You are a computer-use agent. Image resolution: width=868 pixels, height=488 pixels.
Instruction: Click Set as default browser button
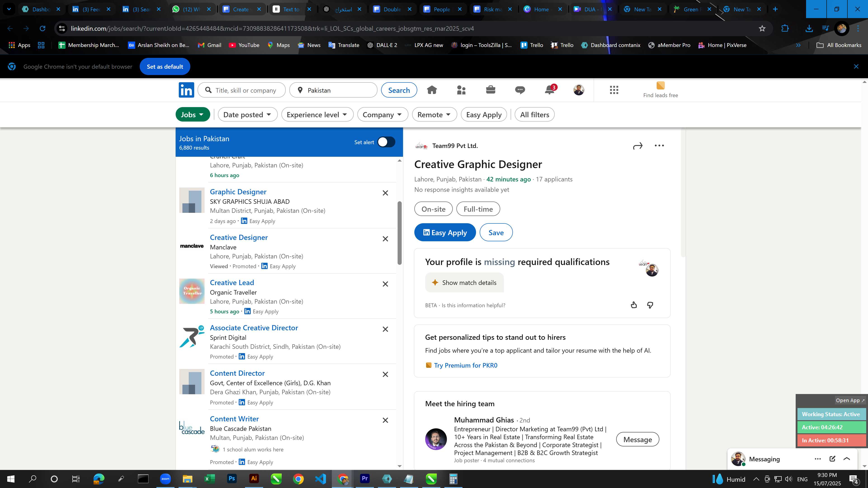[x=165, y=67]
